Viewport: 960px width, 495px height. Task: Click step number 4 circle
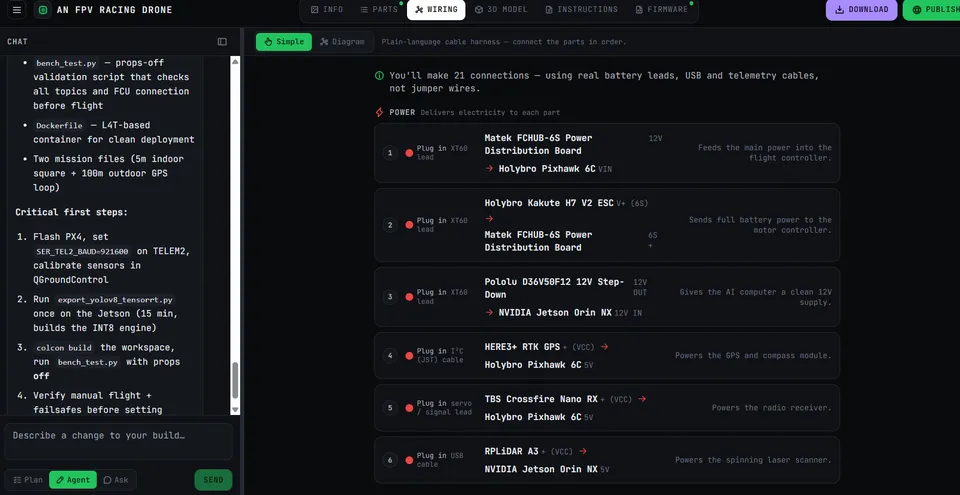[390, 355]
